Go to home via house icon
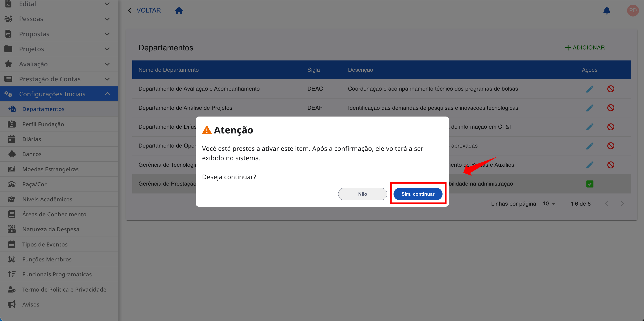Viewport: 644px width, 321px height. 179,11
